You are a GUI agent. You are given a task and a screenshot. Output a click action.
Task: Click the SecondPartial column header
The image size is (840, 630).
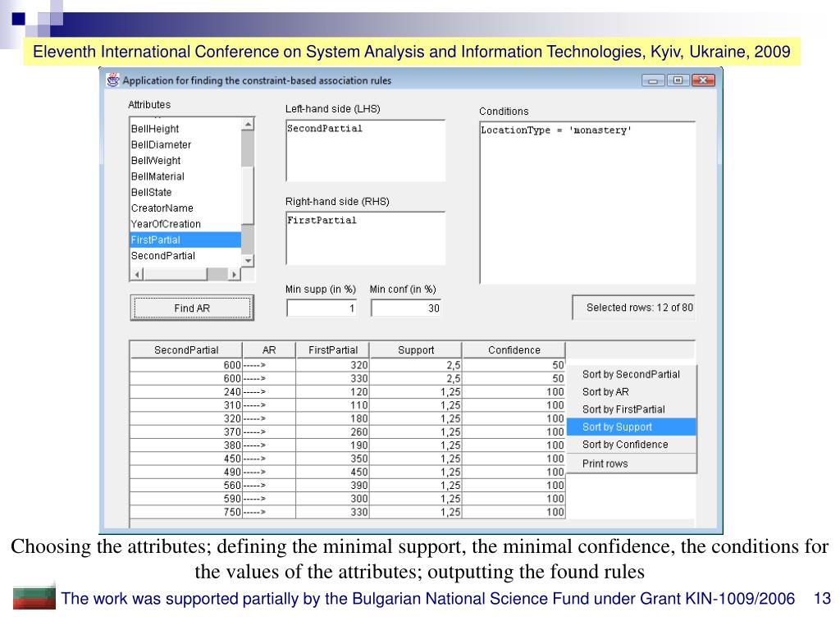tap(186, 349)
